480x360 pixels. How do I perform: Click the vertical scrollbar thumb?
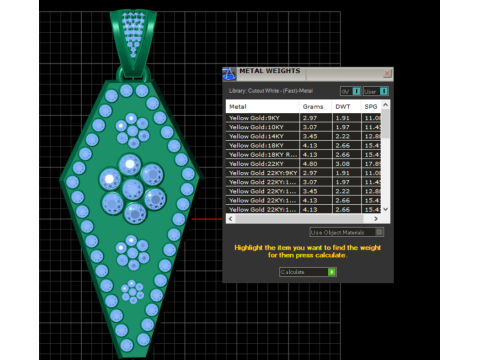coord(386,123)
